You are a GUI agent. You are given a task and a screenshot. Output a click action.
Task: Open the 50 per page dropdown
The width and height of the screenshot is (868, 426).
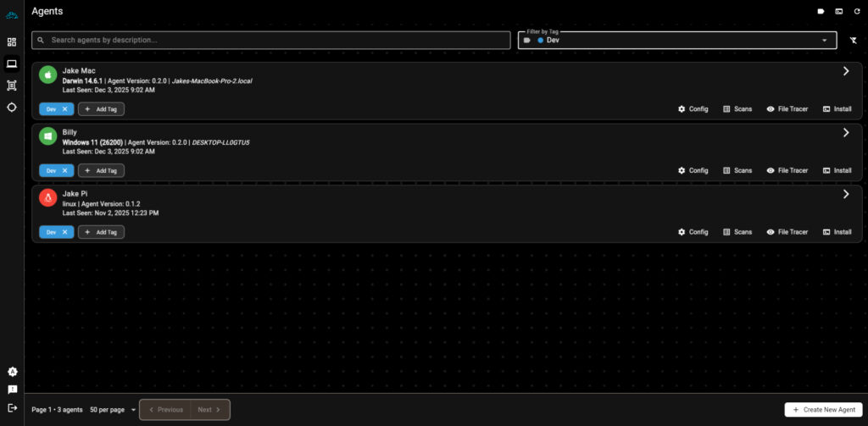pyautogui.click(x=113, y=410)
